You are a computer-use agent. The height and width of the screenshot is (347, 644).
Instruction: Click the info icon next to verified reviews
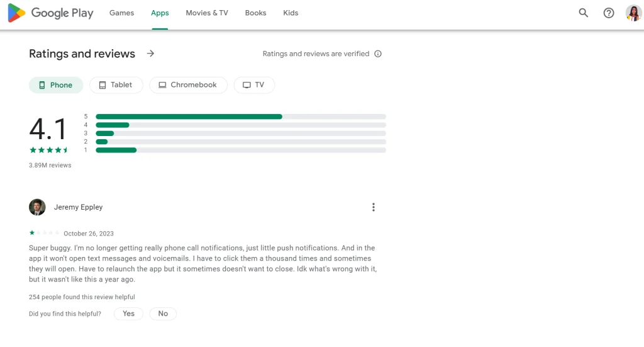[x=378, y=54]
